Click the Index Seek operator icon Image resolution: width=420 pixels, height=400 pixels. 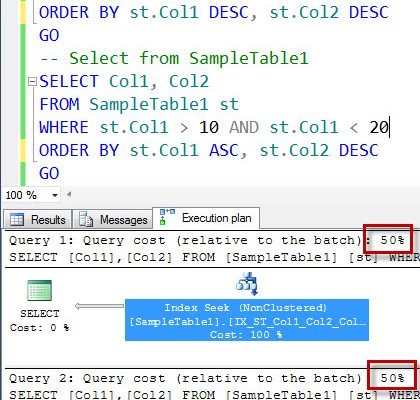coord(247,284)
